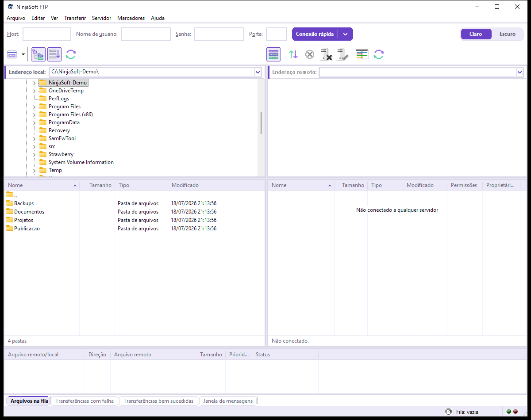The image size is (531, 420).
Task: Focus the Senha password field
Action: (x=219, y=34)
